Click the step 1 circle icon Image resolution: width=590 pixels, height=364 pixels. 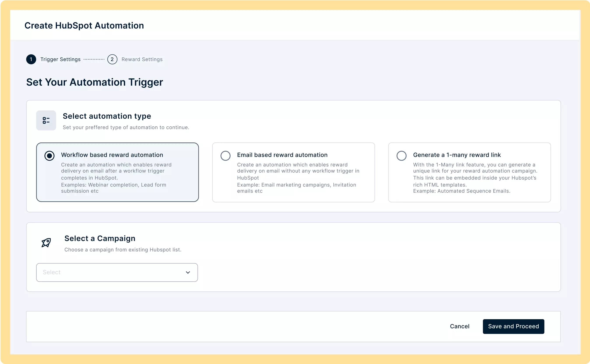tap(31, 59)
